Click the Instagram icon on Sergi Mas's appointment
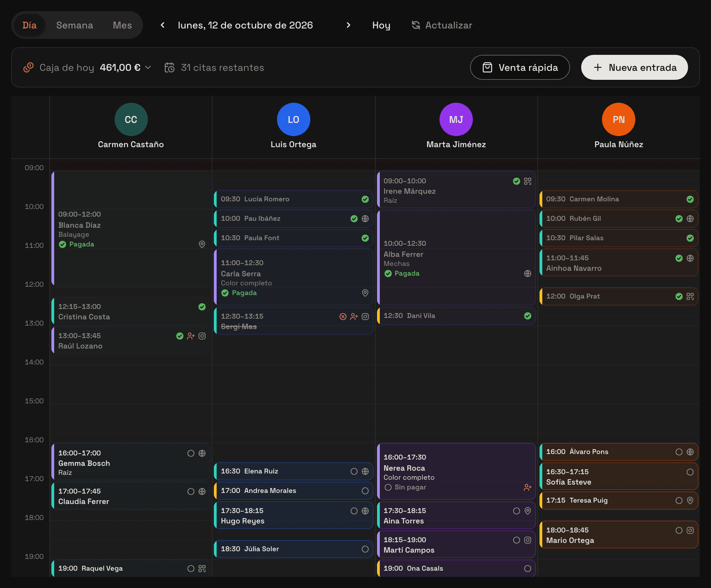 coord(365,317)
